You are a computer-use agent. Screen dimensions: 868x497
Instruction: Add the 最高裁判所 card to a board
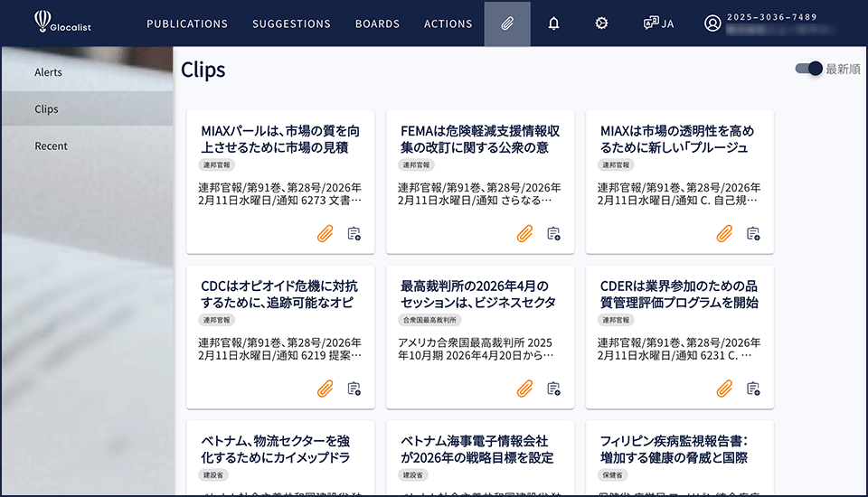point(553,389)
